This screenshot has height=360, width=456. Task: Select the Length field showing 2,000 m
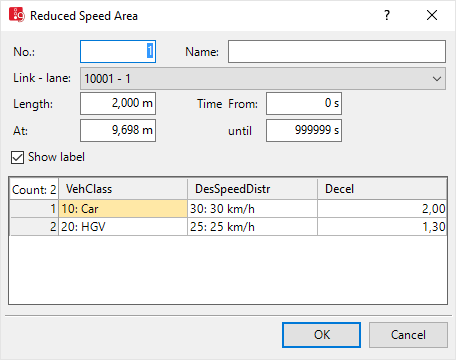118,103
